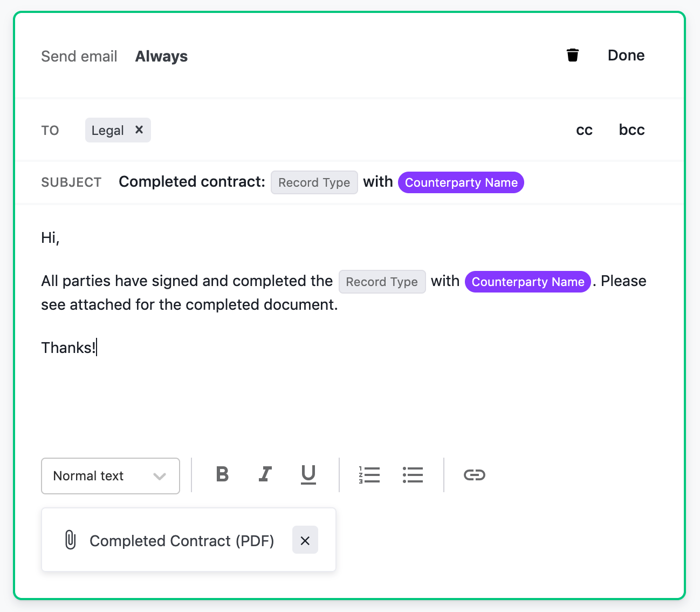Select the Counterparty Name token in the subject
The image size is (700, 612).
point(461,182)
